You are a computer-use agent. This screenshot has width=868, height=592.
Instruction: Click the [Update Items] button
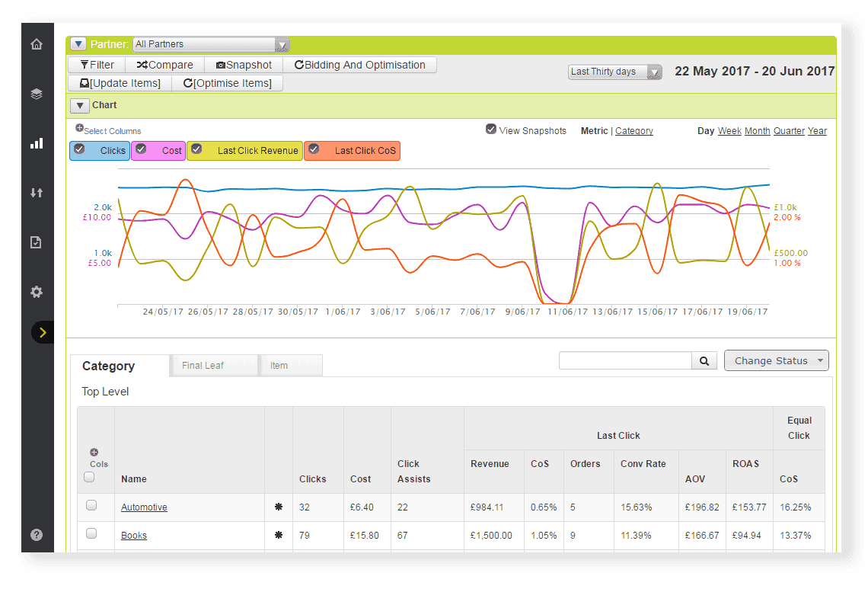coord(120,83)
